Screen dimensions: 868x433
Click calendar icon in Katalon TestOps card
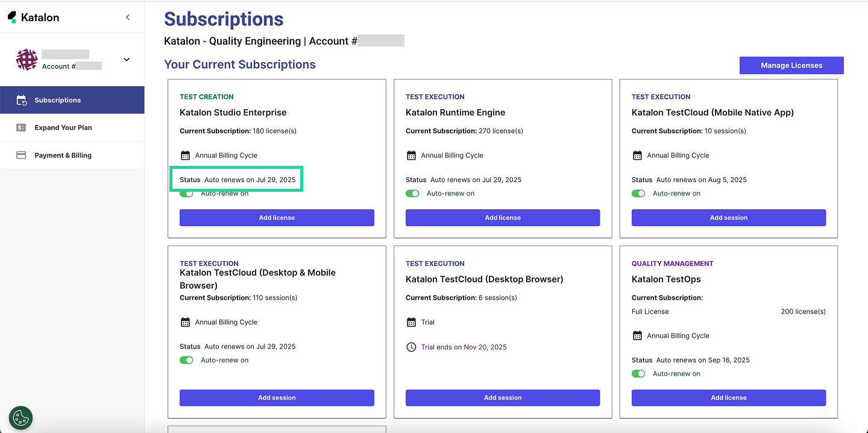coord(637,336)
